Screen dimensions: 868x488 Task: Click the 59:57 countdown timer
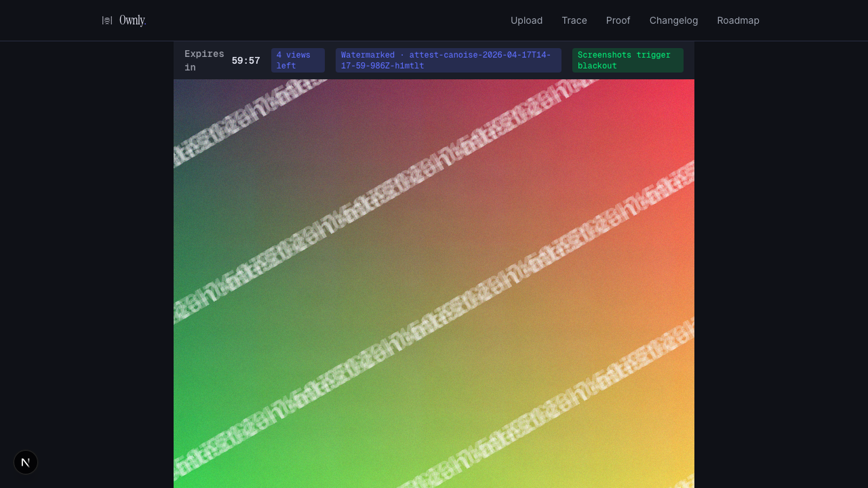pyautogui.click(x=245, y=60)
